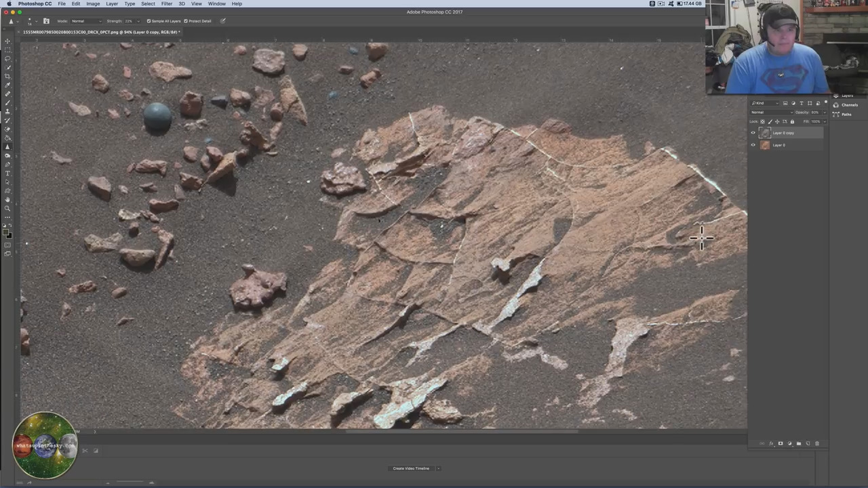Delete layer using the trash icon
The width and height of the screenshot is (868, 488).
click(x=816, y=444)
